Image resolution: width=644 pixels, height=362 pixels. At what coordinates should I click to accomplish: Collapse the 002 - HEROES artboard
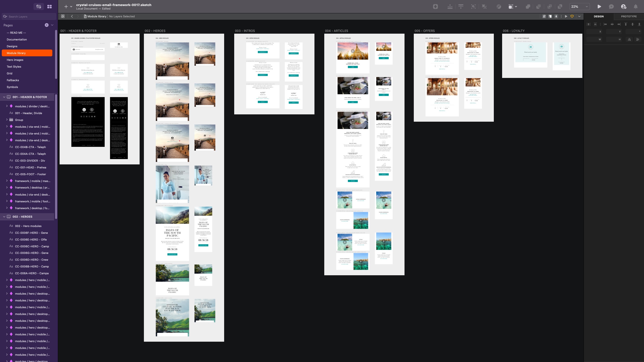click(x=4, y=217)
